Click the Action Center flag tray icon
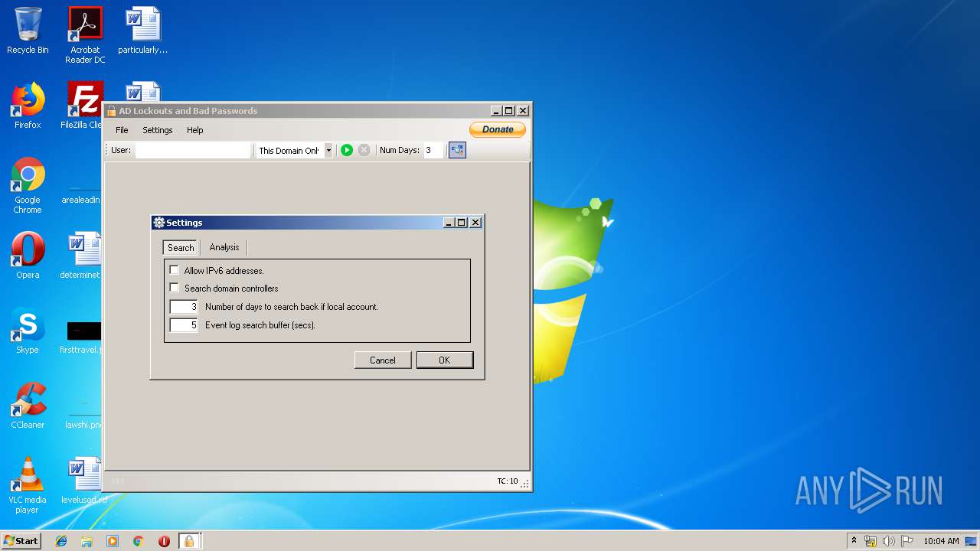980x551 pixels. tap(907, 541)
